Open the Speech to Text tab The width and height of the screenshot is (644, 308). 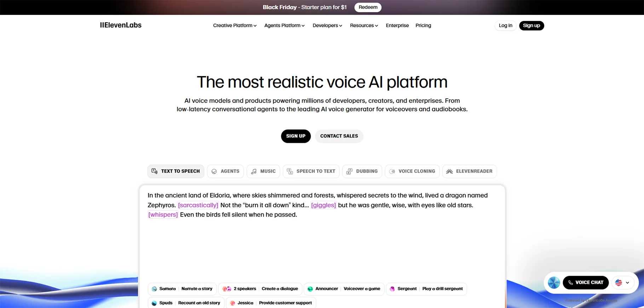pos(311,171)
